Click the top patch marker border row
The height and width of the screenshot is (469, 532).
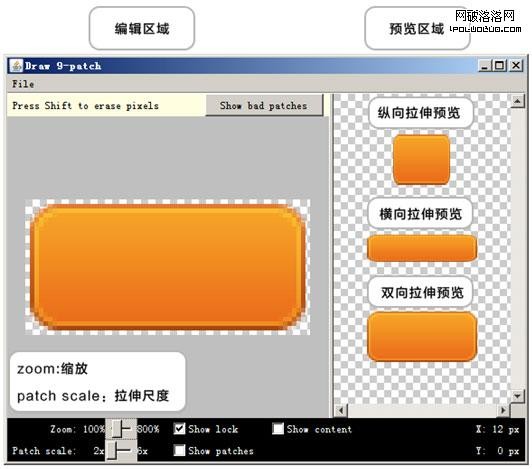tap(168, 201)
